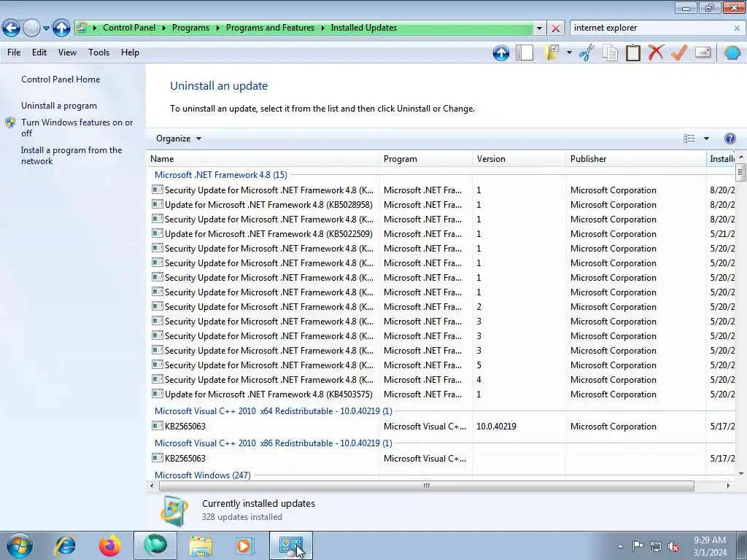Click the email envelope toolbar icon
This screenshot has width=747, height=560.
pos(703,52)
